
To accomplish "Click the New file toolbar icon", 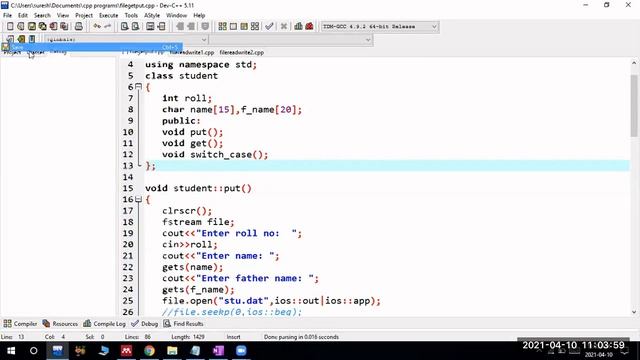I will [10, 27].
